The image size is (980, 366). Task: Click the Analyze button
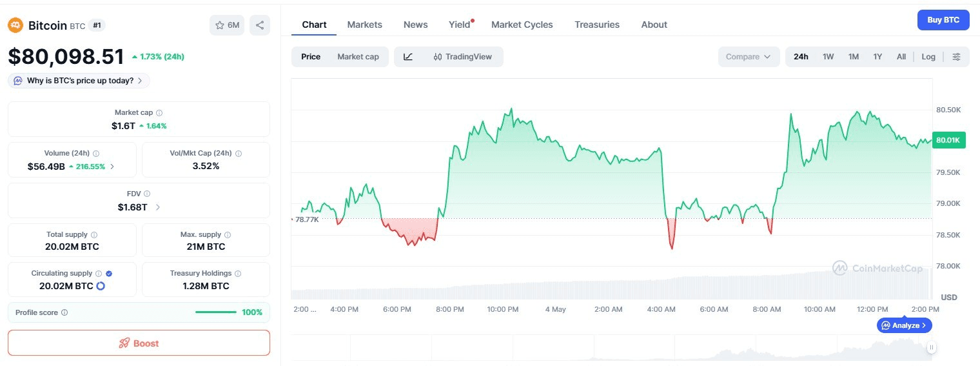(x=904, y=325)
